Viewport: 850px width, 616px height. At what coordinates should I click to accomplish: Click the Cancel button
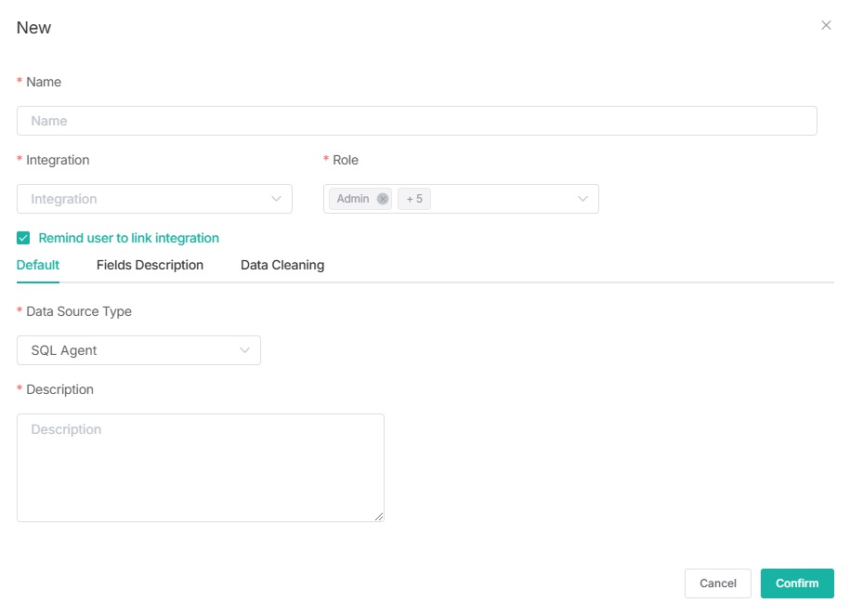click(x=717, y=583)
